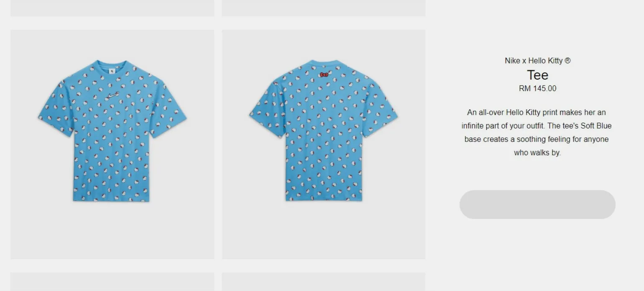Click the blank gray pill-shaped button

(x=537, y=204)
